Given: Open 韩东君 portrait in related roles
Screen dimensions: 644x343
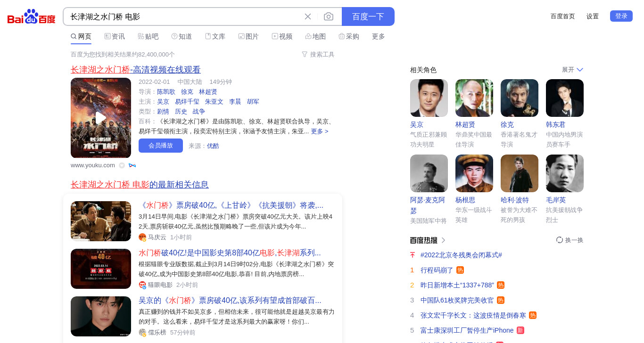Looking at the screenshot, I should point(565,98).
